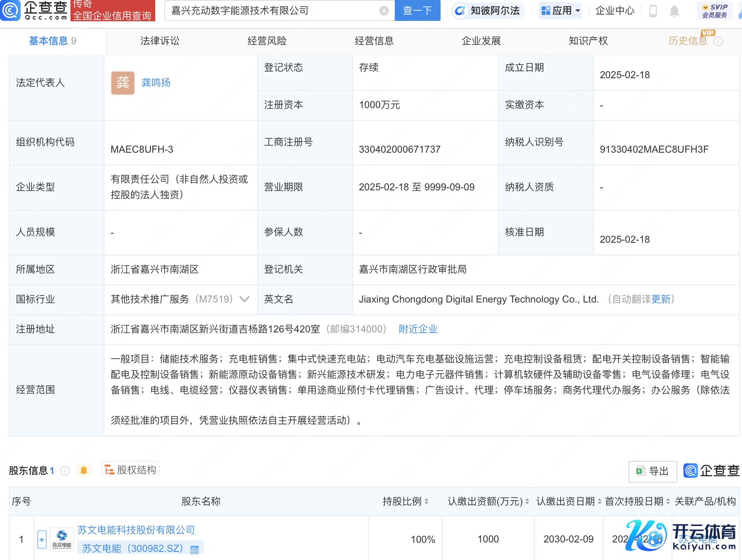Switch to the 法律诉讼 tab
Screen dimensions: 742x560
(x=160, y=41)
